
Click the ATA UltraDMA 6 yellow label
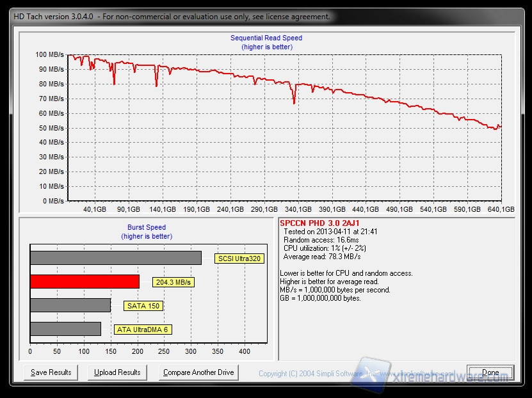coord(143,330)
